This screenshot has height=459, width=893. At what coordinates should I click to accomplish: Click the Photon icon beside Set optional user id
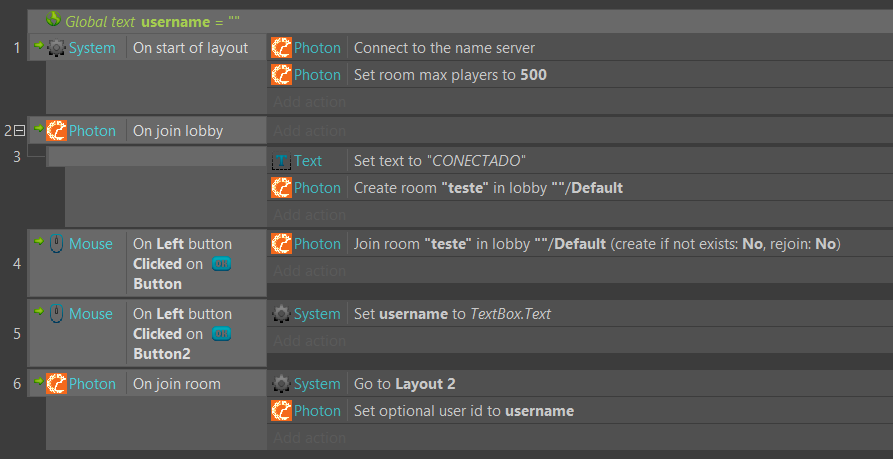(x=281, y=411)
